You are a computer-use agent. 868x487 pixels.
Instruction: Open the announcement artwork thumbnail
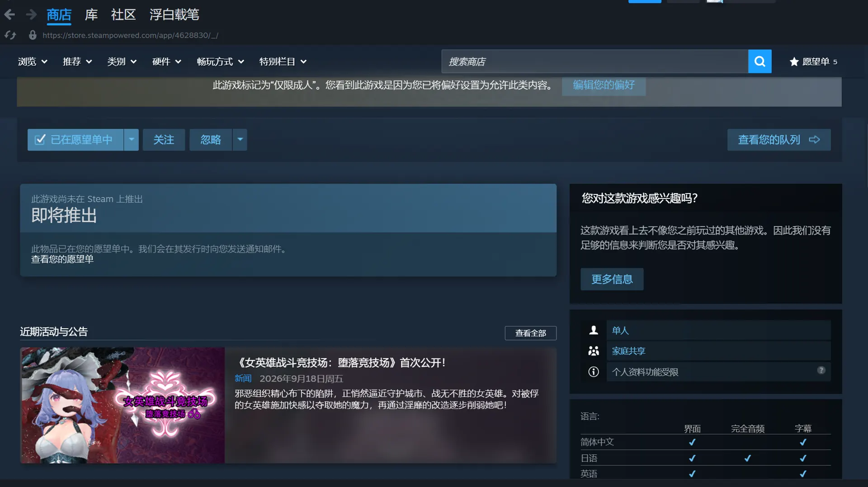pos(123,405)
